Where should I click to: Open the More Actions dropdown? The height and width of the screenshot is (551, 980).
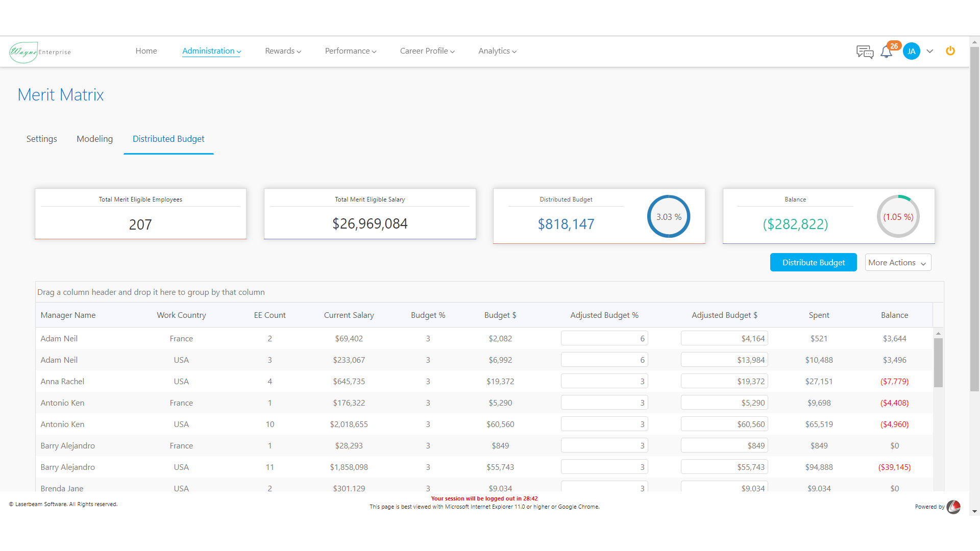pos(898,262)
